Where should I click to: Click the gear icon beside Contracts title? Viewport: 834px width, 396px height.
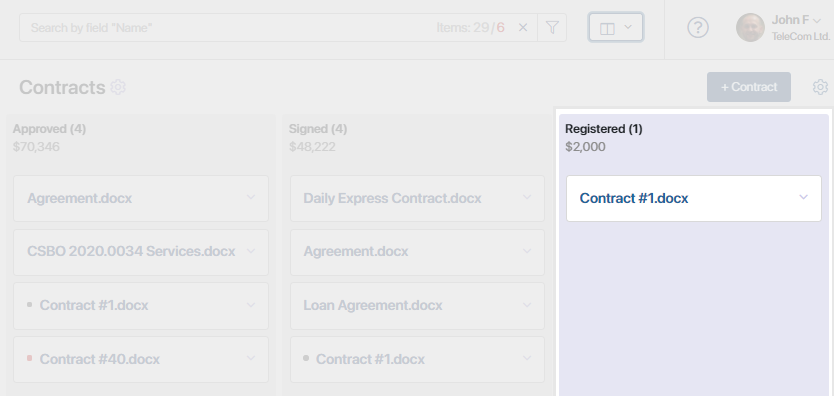pos(118,87)
